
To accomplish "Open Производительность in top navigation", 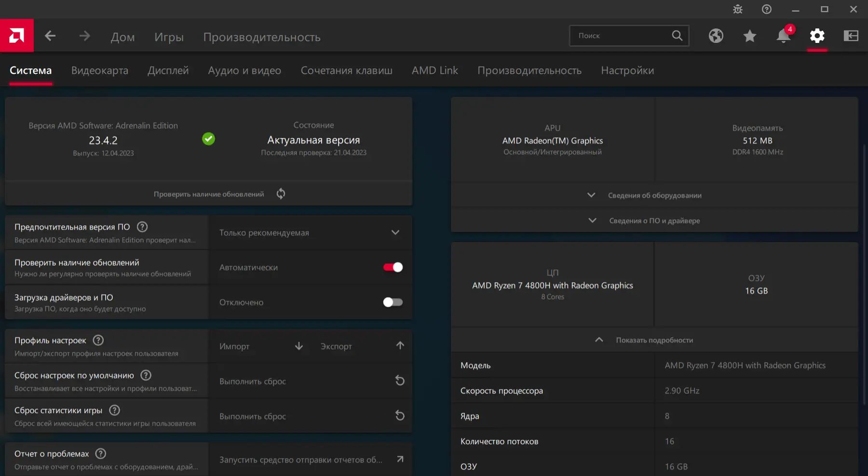I will tap(262, 37).
